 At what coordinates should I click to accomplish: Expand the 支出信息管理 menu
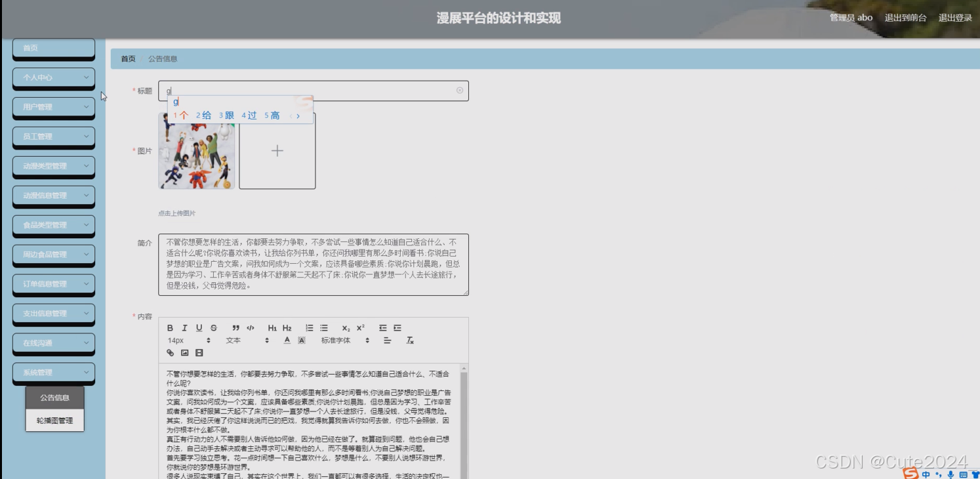click(54, 314)
